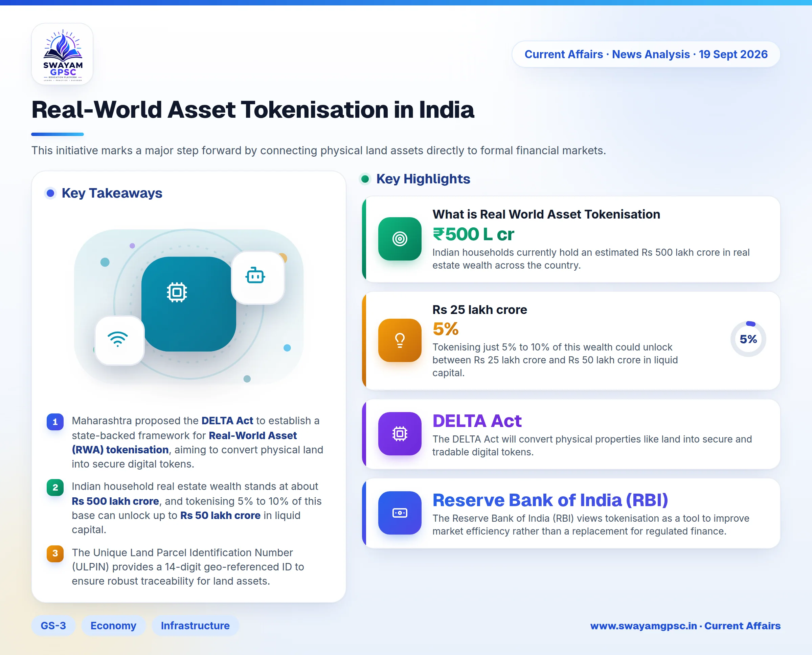Click description 'The Reserve Bank of India (RBI) views'

point(591,525)
